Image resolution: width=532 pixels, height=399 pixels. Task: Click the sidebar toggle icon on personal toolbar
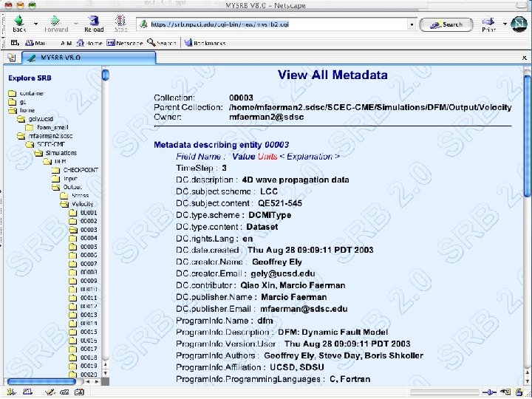click(x=15, y=43)
